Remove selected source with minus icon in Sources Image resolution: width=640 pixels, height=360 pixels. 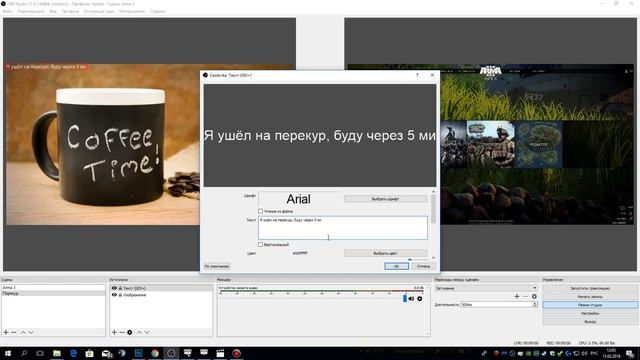pyautogui.click(x=122, y=332)
